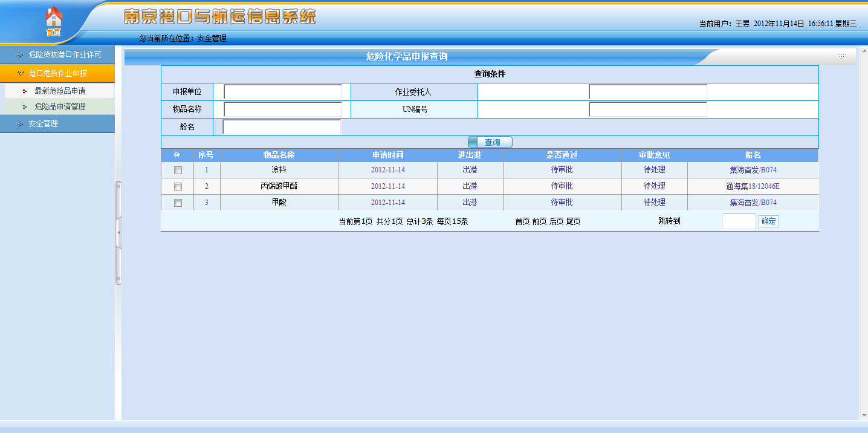Expand the 危险货物港口作业许可 sidebar section

coord(64,54)
